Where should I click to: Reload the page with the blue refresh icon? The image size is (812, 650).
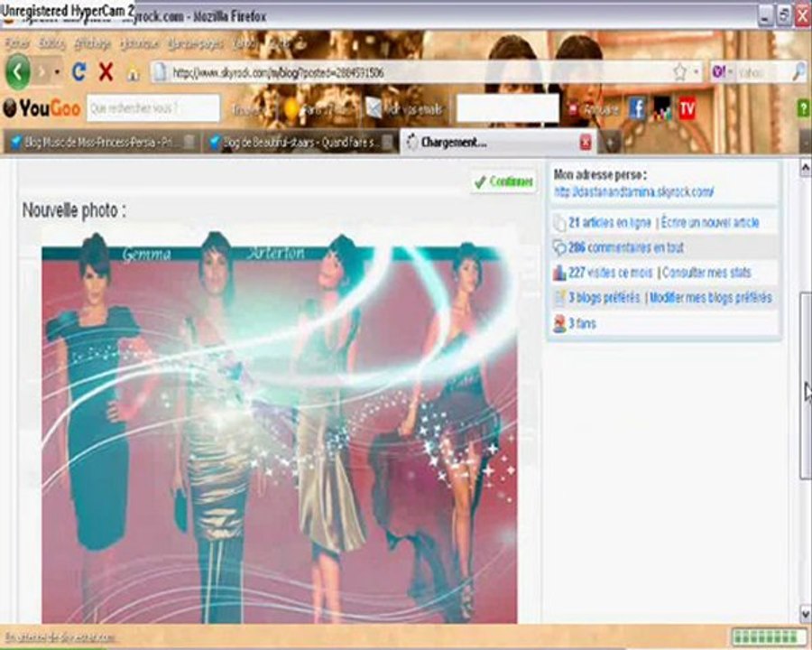coord(78,72)
